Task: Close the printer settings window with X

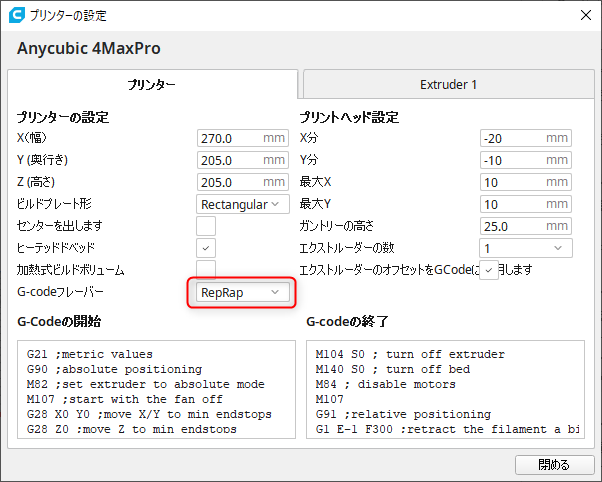Action: click(x=585, y=15)
